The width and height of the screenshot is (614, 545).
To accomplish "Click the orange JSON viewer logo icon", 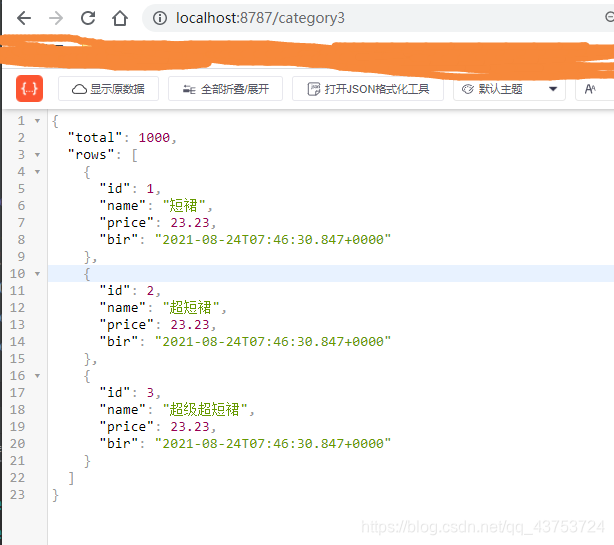I will click(29, 88).
